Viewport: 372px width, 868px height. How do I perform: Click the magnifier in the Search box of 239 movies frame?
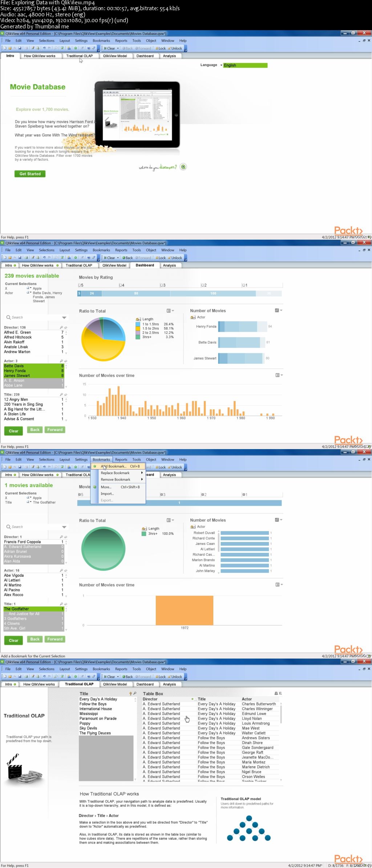coord(8,317)
